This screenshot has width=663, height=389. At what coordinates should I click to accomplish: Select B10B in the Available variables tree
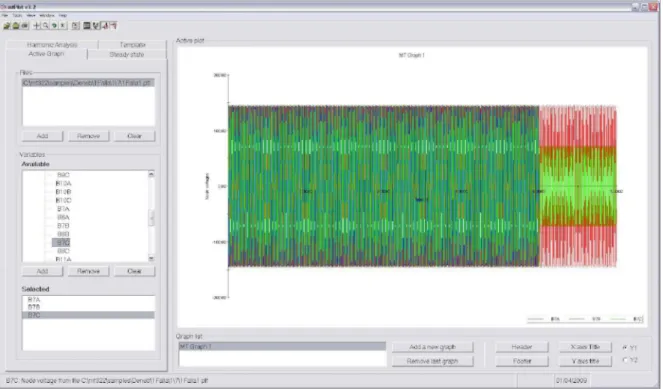point(63,192)
